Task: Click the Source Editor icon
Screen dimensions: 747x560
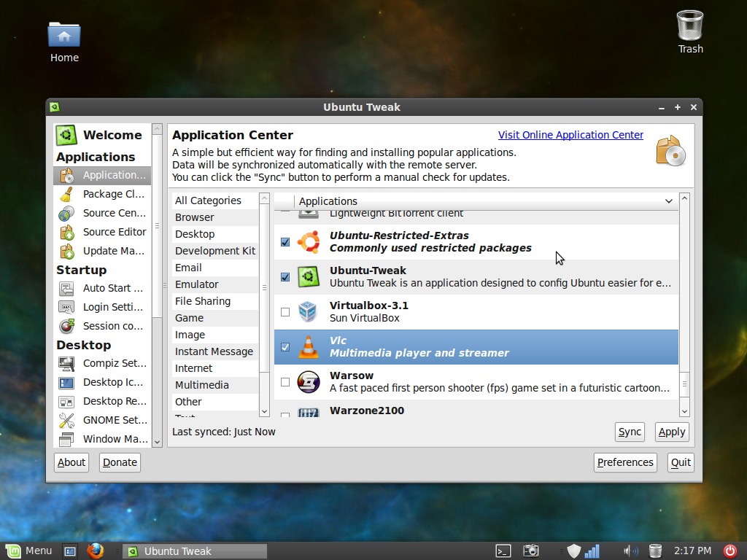Action: click(x=66, y=233)
